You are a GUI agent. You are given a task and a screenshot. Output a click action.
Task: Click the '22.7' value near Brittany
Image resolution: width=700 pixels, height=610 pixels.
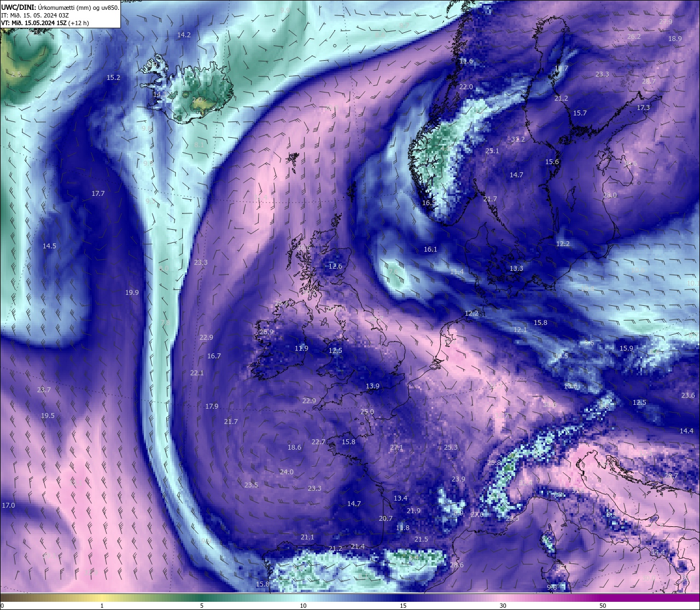click(x=318, y=442)
